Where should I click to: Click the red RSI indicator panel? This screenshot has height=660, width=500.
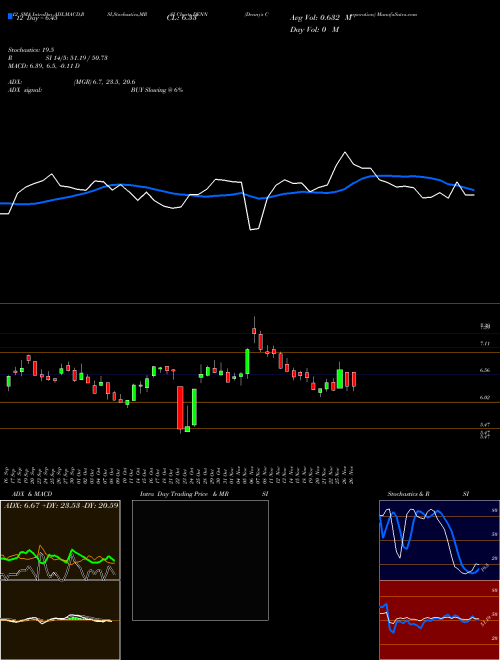439,620
